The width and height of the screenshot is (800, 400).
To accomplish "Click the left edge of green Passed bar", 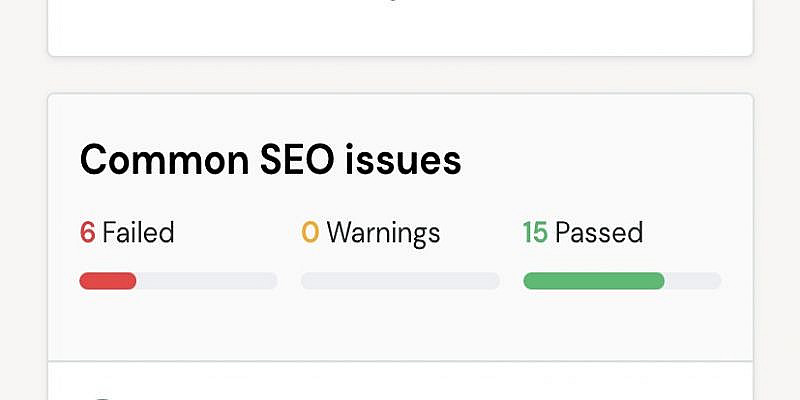I will coord(528,281).
